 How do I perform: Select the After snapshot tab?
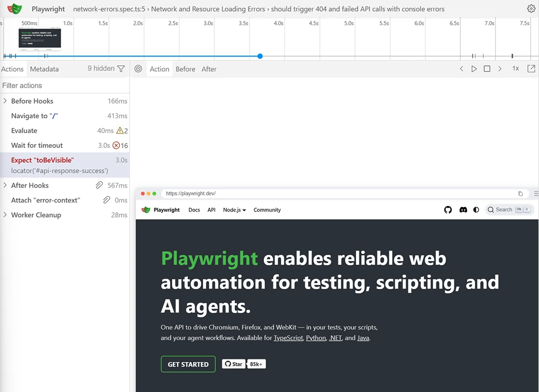(209, 69)
